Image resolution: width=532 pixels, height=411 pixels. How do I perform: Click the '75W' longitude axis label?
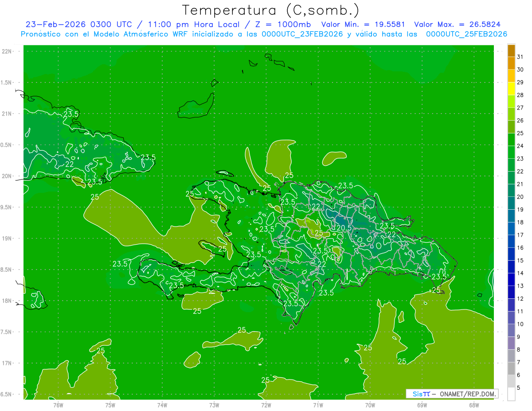[110, 405]
